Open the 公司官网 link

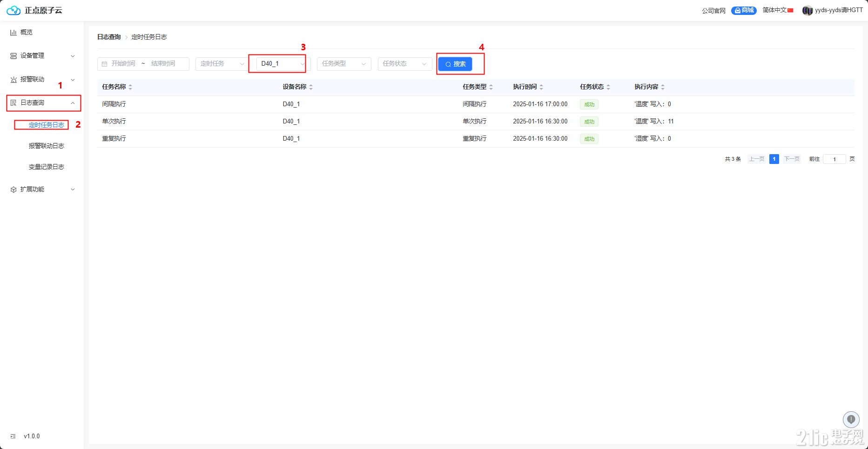pos(714,11)
